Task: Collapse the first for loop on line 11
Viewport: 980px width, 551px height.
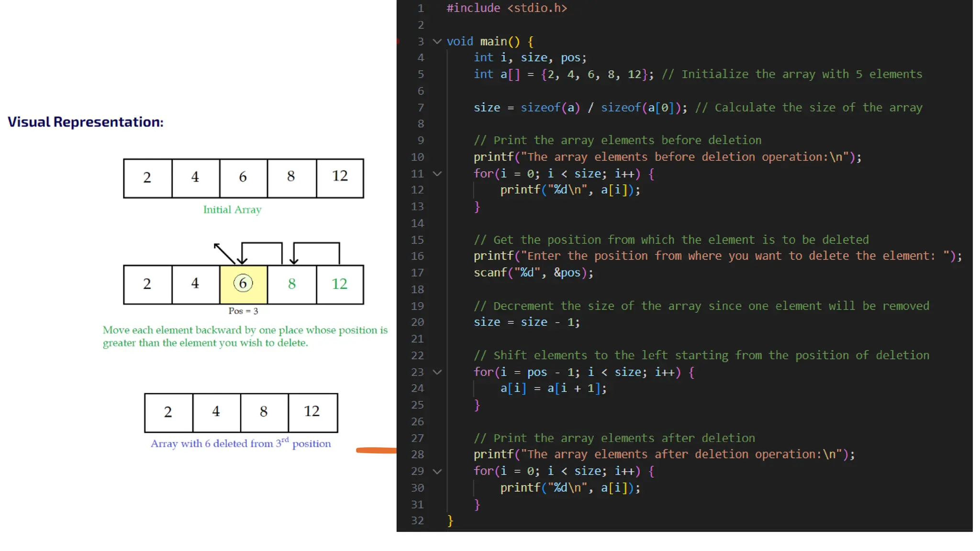Action: (437, 174)
